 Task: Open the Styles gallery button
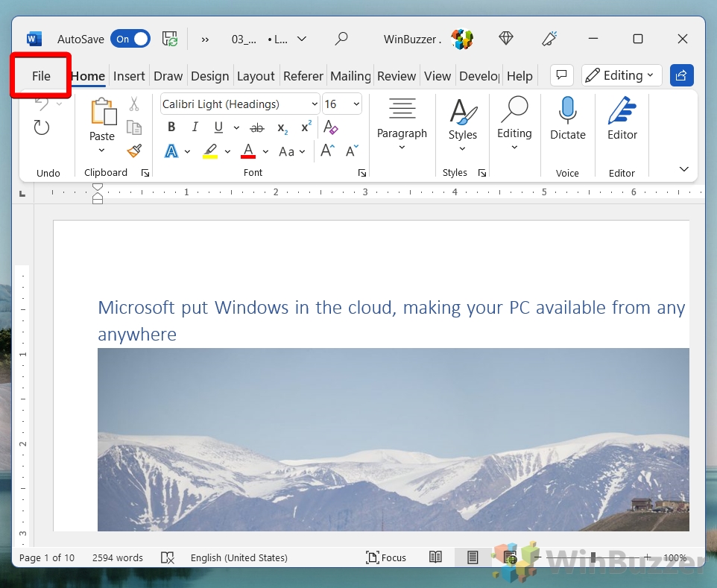(x=463, y=124)
